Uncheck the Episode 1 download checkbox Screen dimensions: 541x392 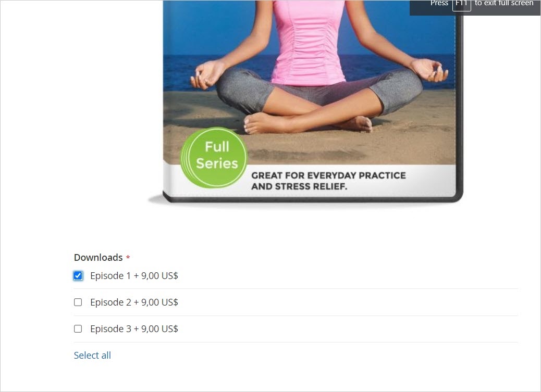point(78,276)
